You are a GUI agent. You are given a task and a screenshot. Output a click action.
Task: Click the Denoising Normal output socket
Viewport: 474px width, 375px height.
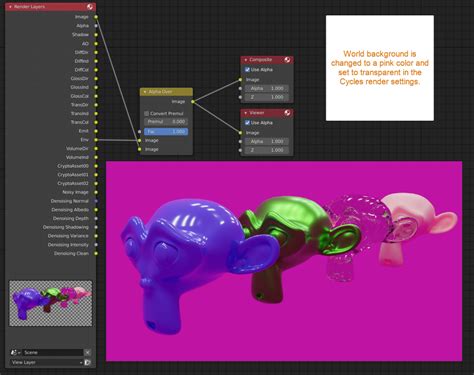point(96,201)
